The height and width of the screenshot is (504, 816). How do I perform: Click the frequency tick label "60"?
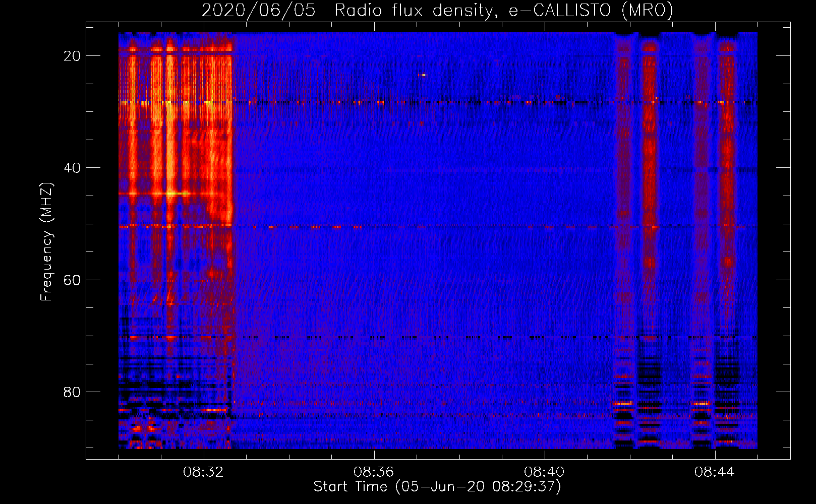[72, 280]
